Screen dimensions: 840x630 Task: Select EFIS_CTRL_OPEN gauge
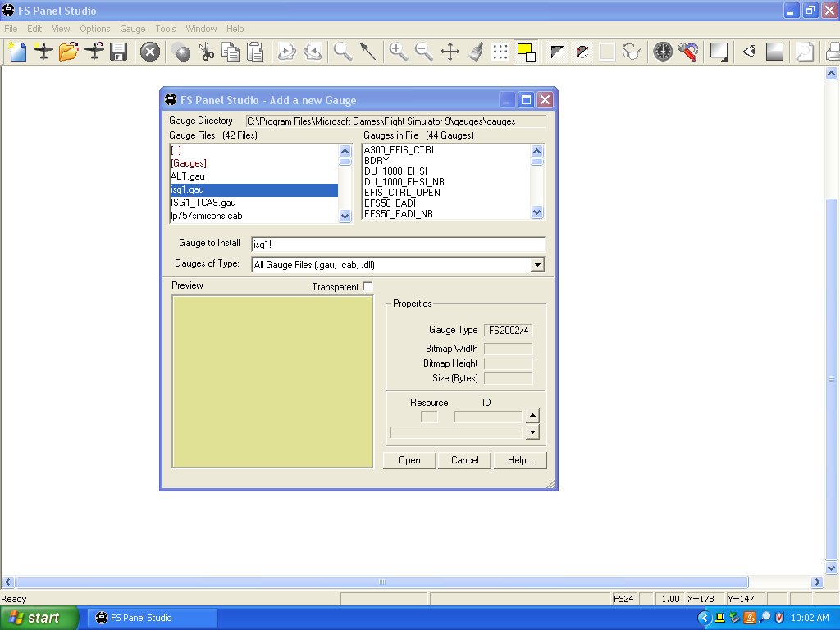point(445,193)
